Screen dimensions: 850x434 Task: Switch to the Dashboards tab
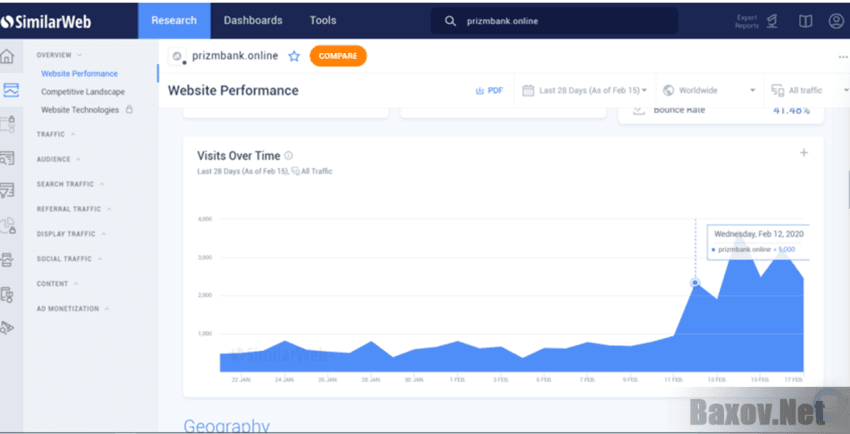tap(253, 20)
